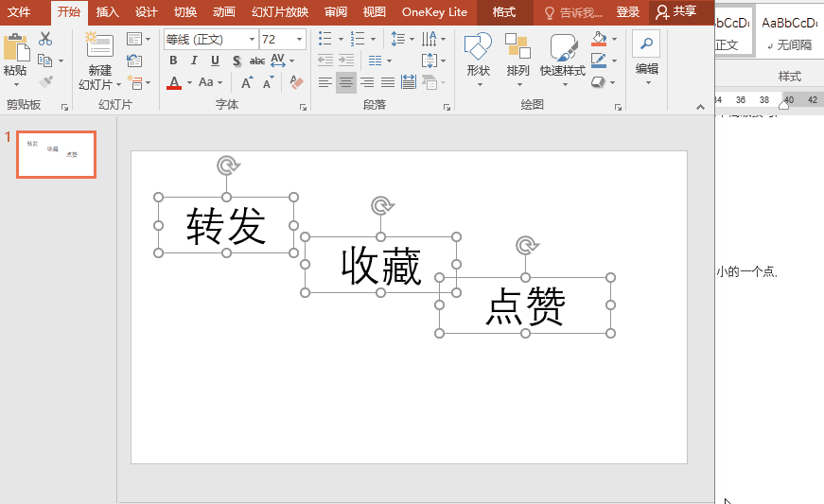This screenshot has height=504, width=824.
Task: Open the Editing find menu
Action: click(x=646, y=58)
